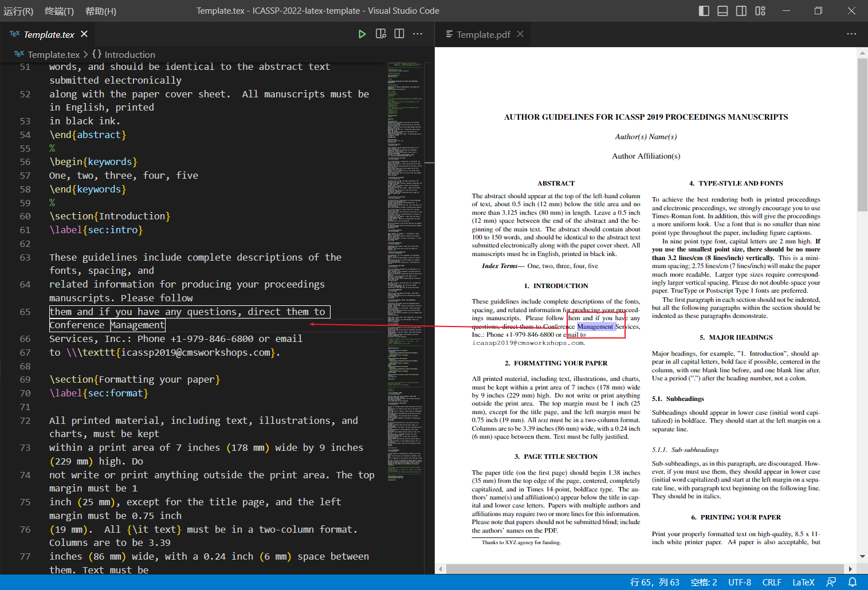
Task: Split the Template.tex editor to the right
Action: tap(399, 34)
